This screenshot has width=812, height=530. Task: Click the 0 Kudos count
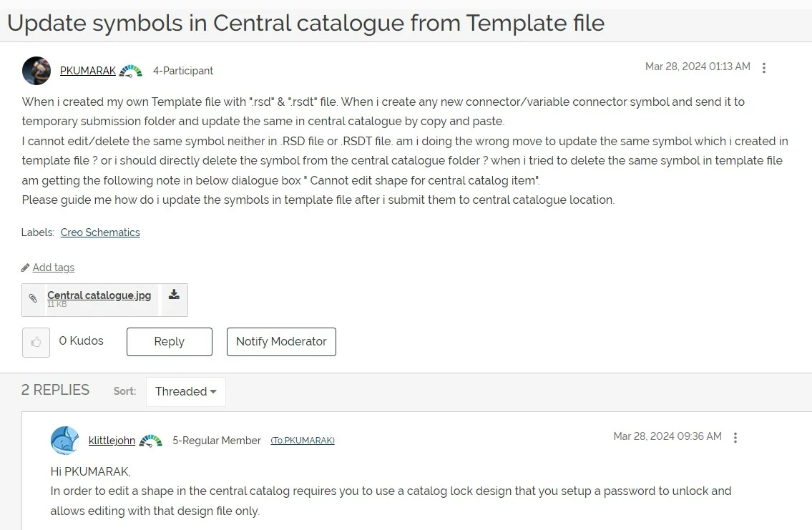pos(82,341)
